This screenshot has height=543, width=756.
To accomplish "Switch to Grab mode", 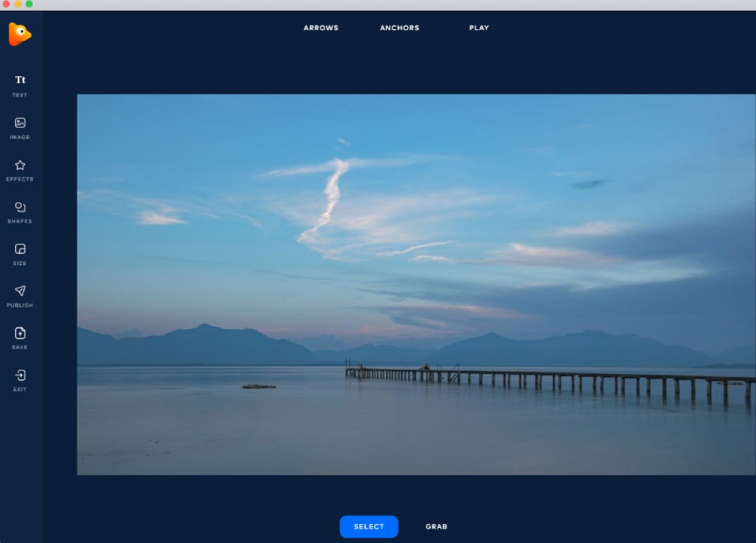I will coord(436,527).
